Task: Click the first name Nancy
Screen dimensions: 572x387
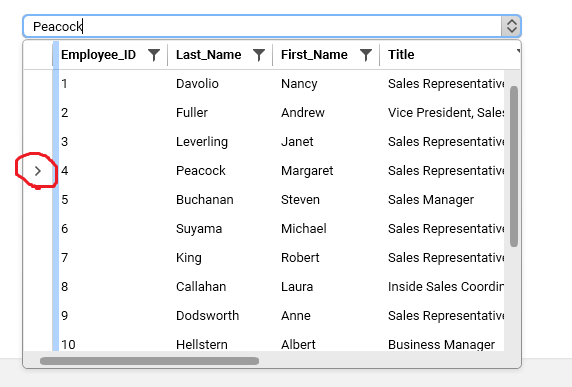Action: 299,84
